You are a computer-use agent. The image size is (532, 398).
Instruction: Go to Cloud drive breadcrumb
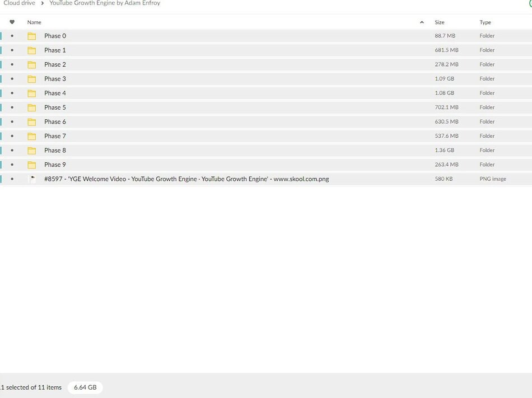(x=20, y=3)
